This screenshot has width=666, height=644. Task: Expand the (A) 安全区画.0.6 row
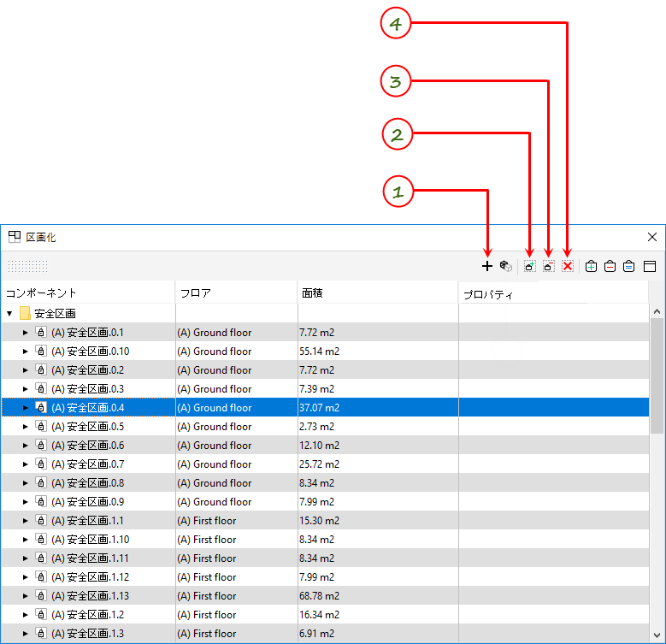point(25,446)
